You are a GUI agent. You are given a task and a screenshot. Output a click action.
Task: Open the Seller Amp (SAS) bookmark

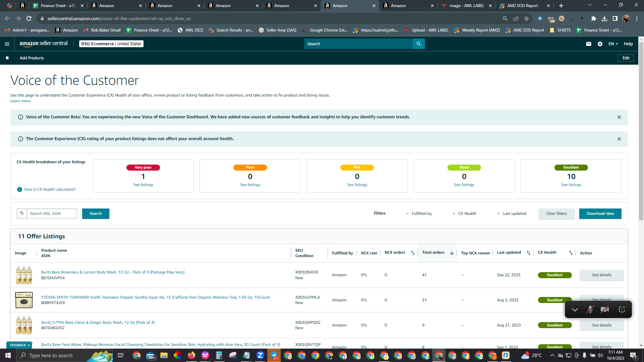point(277,30)
